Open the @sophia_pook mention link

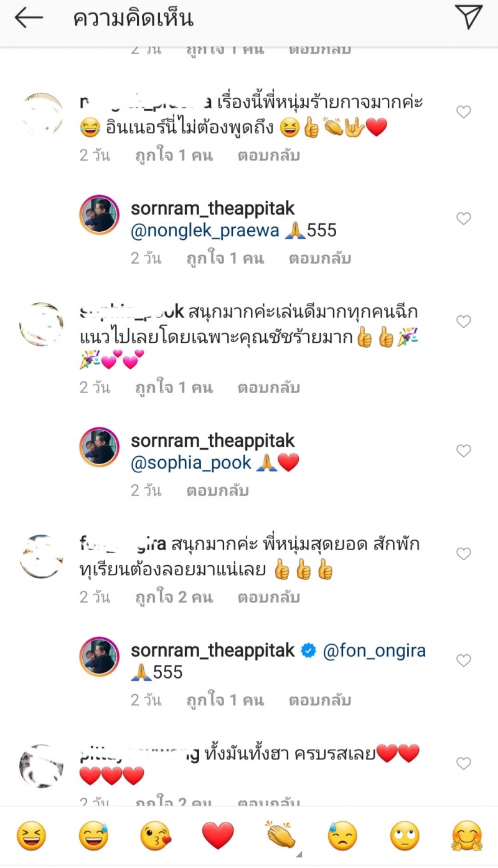click(191, 462)
